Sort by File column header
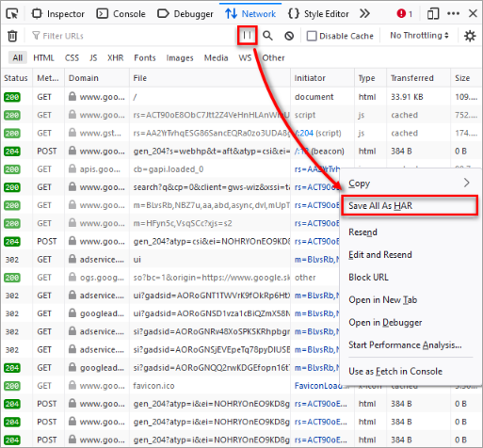Viewport: 483px width, 448px height. (210, 78)
